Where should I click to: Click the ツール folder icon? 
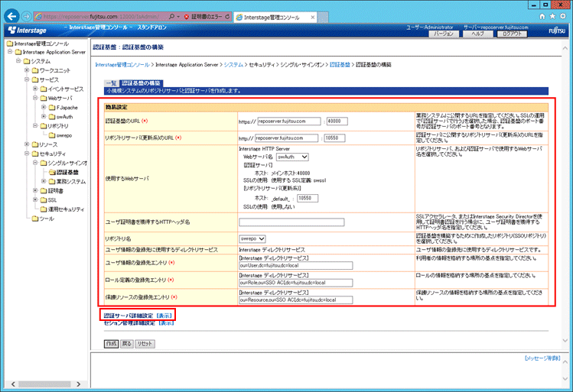(35, 219)
